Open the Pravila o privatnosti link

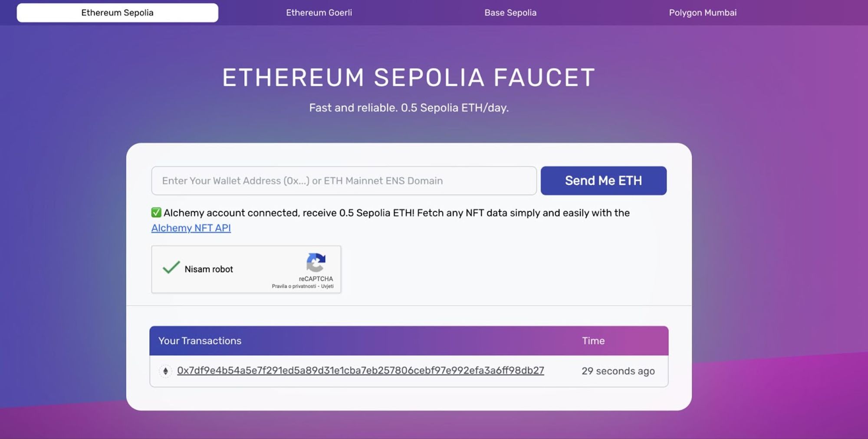(294, 286)
